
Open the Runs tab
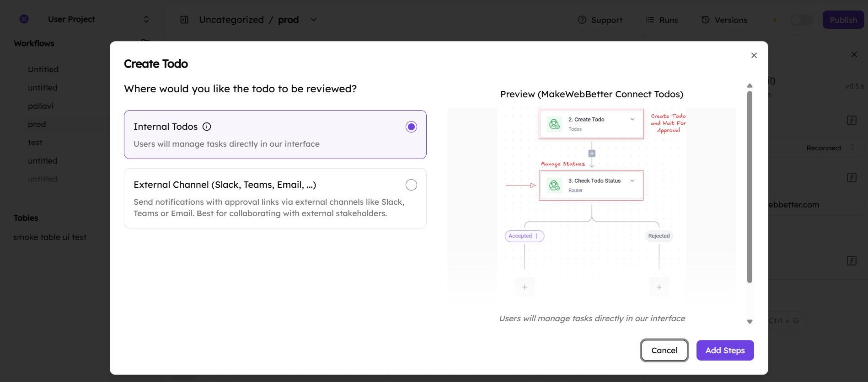(x=662, y=20)
